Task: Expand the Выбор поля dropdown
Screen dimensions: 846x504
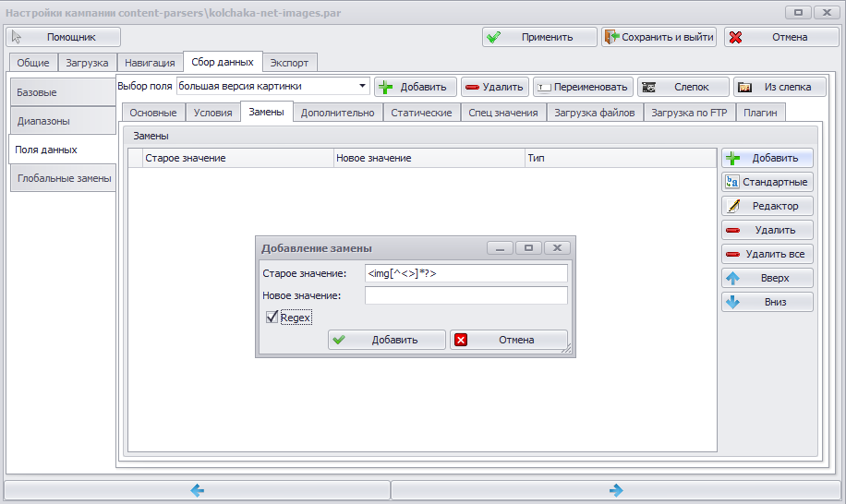Action: click(363, 86)
